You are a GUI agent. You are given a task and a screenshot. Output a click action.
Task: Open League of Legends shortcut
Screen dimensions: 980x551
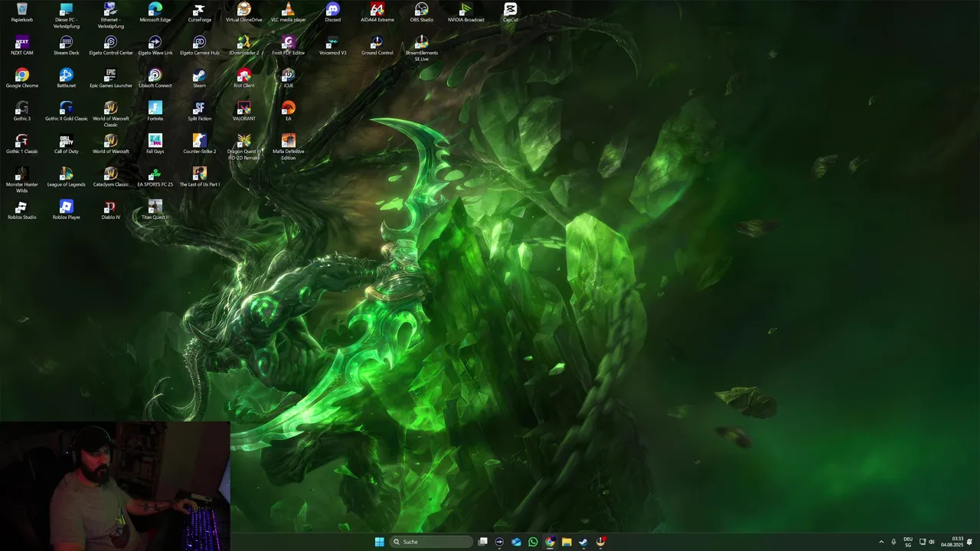(67, 177)
